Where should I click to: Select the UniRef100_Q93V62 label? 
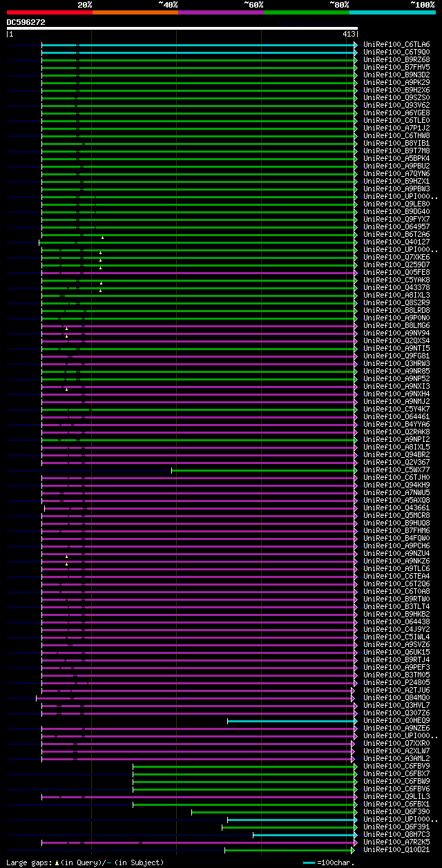pos(396,105)
